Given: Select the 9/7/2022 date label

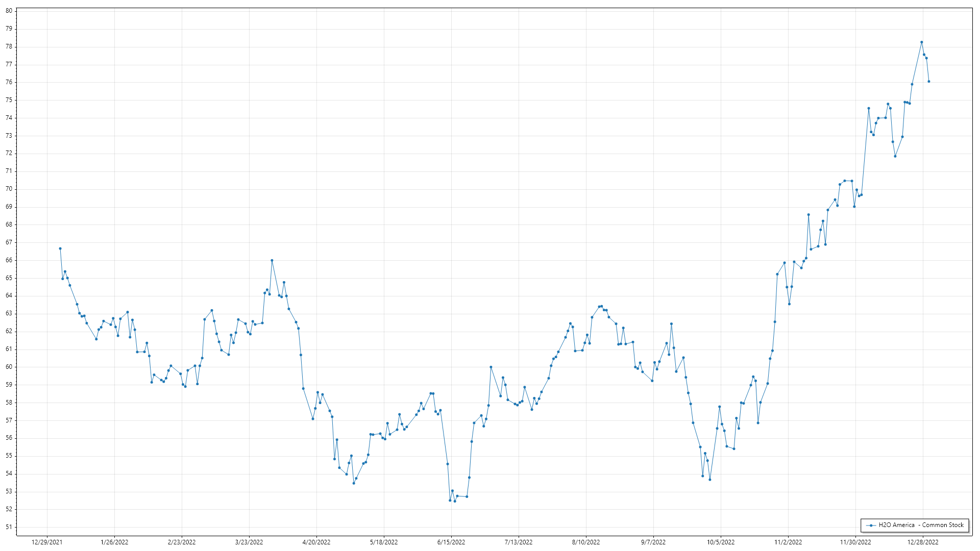Looking at the screenshot, I should click(653, 542).
